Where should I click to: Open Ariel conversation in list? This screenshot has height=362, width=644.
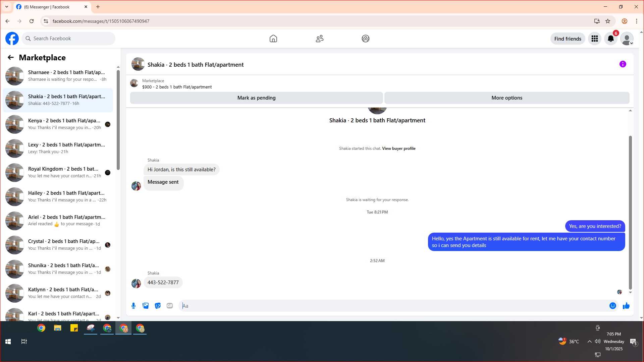(58, 221)
